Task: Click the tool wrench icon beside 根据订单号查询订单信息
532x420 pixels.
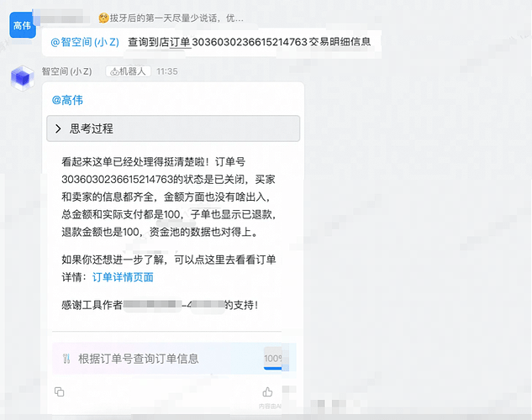Action: click(x=66, y=359)
